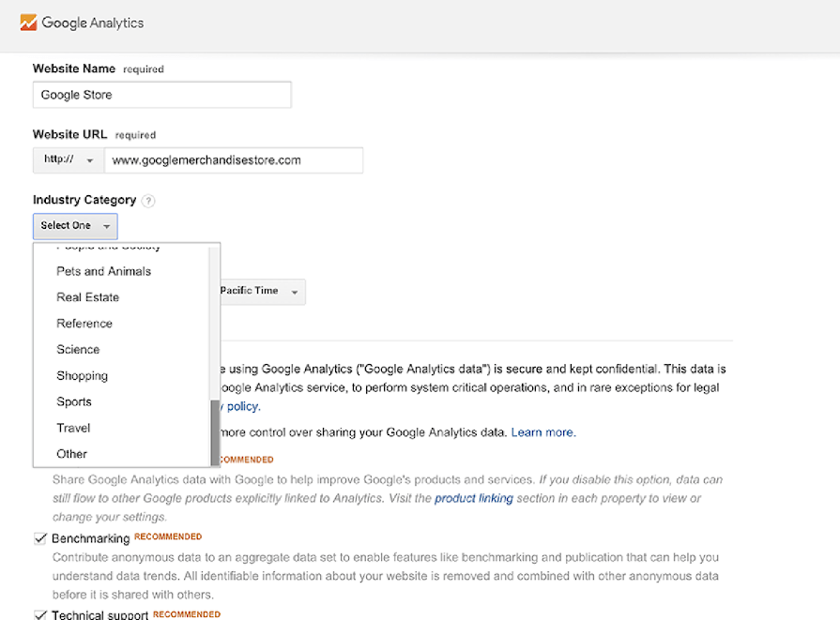The height and width of the screenshot is (620, 840).
Task: Click the Technical support RECOMMENDED tag
Action: [x=187, y=614]
